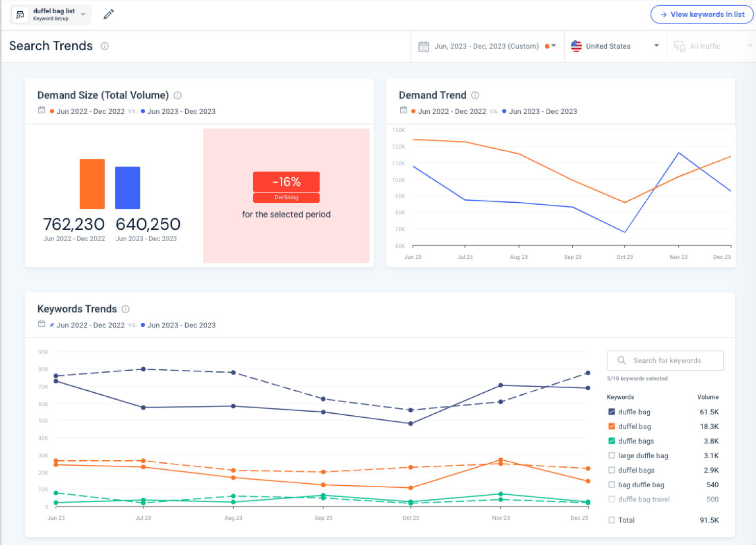
Task: Expand the United States country dropdown arrow
Action: pos(656,46)
